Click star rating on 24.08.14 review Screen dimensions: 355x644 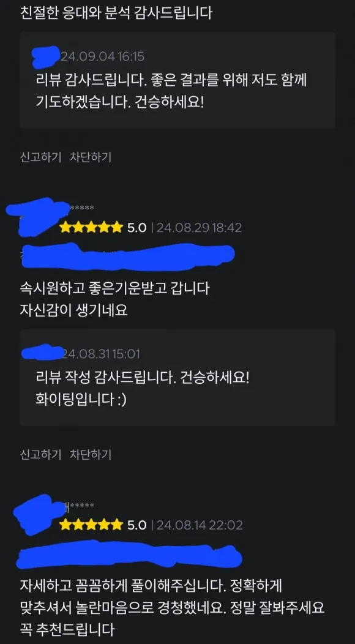pos(91,525)
